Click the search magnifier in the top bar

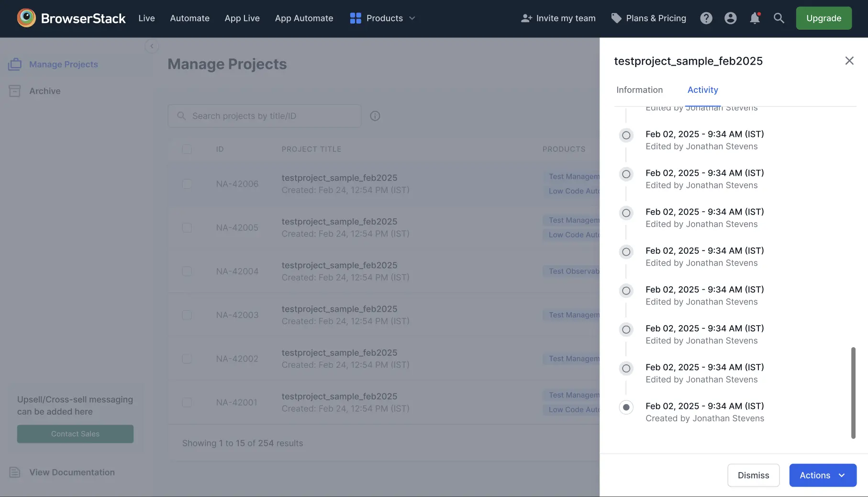(779, 18)
